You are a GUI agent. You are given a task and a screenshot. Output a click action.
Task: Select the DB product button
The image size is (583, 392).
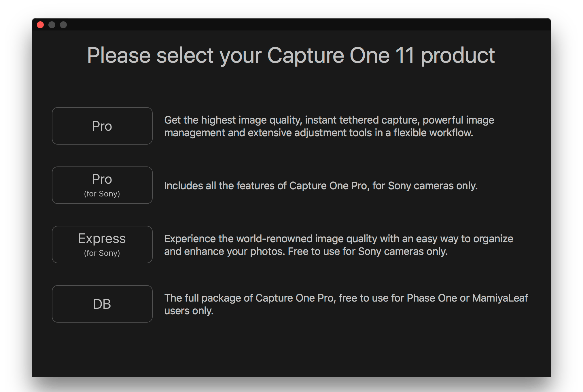[x=102, y=304]
